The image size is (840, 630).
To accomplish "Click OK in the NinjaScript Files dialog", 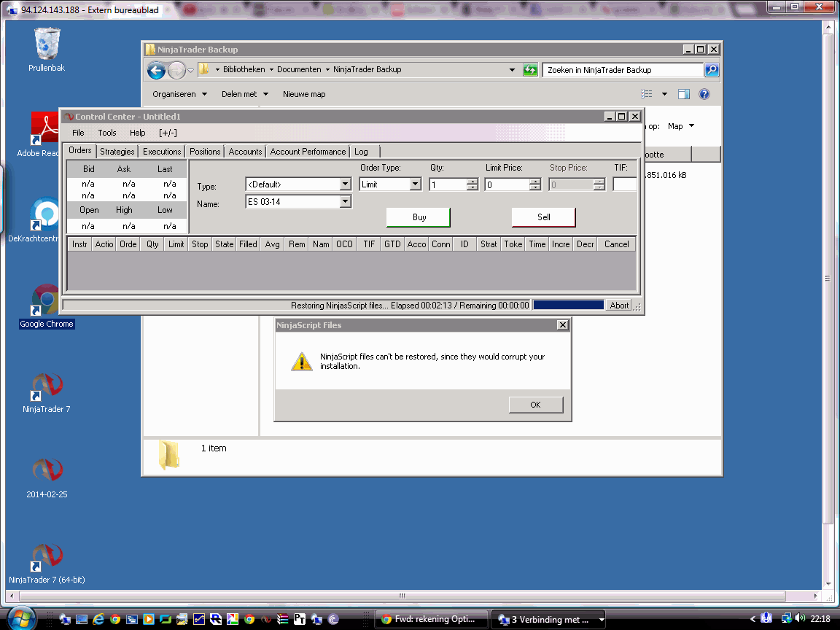I will 536,405.
